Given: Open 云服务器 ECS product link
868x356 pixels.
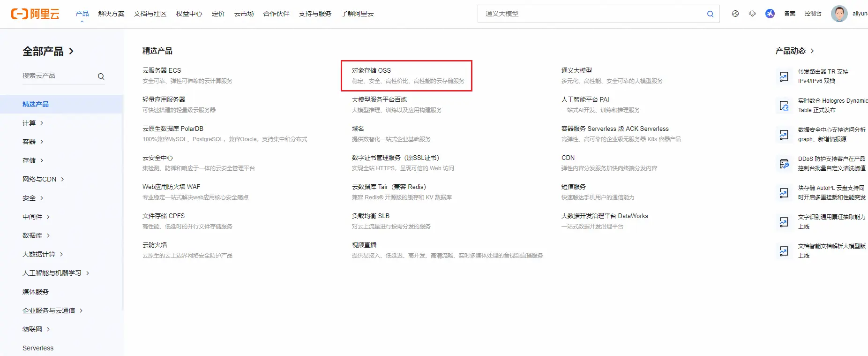Looking at the screenshot, I should [x=162, y=70].
